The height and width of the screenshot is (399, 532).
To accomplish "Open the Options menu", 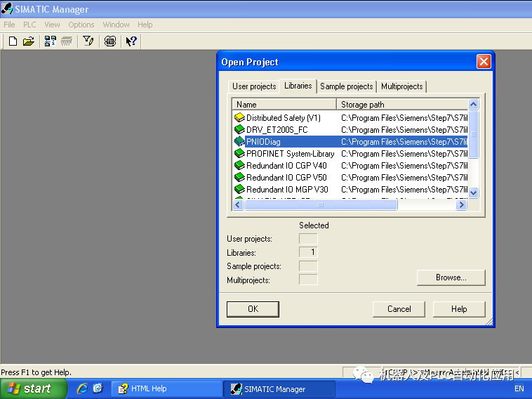I will [x=81, y=25].
